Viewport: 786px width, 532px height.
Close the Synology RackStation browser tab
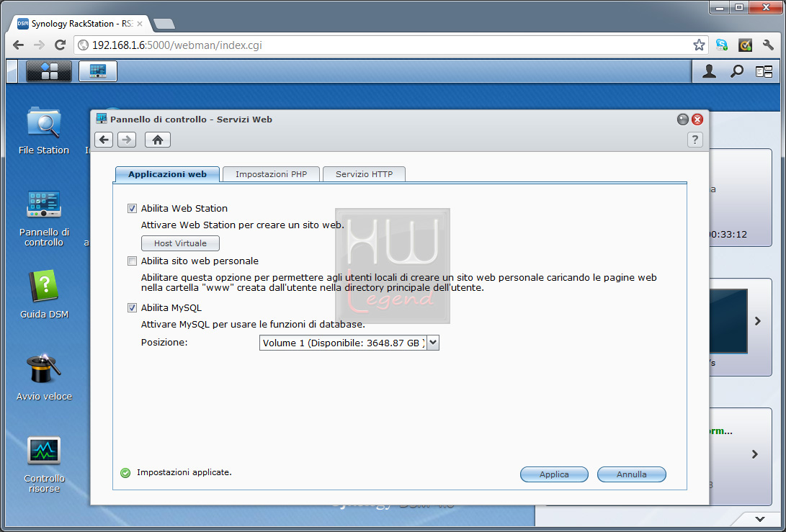click(x=140, y=24)
